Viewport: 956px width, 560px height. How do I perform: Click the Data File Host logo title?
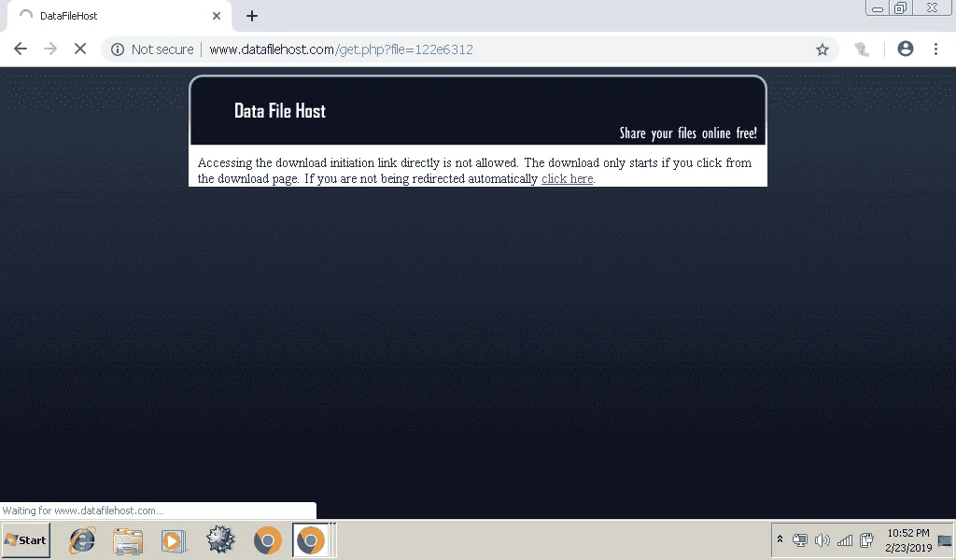[x=280, y=111]
